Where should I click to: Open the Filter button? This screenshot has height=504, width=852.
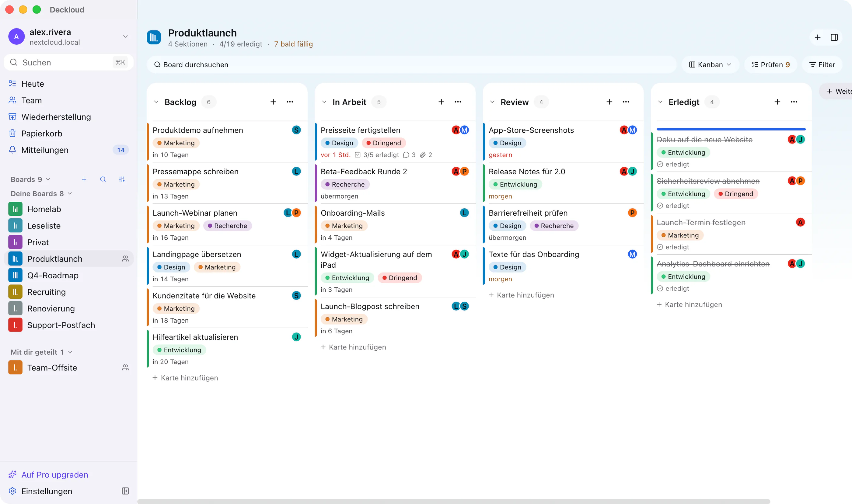click(x=822, y=64)
